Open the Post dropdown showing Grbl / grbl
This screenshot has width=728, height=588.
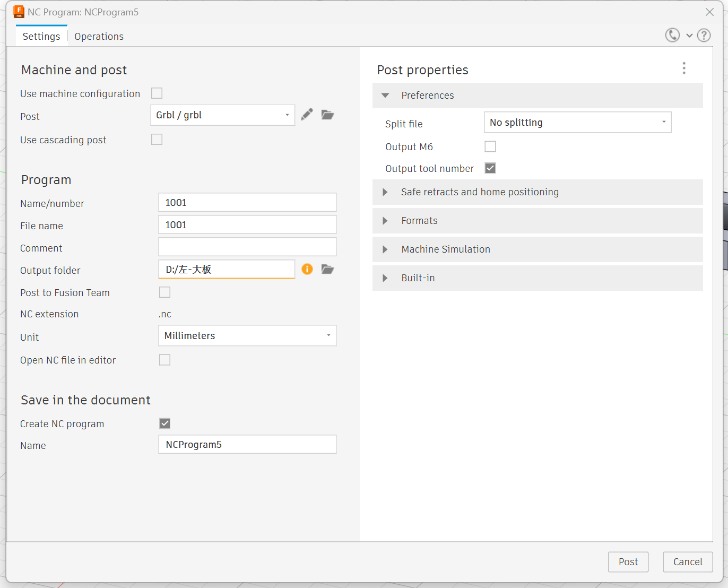click(x=223, y=115)
